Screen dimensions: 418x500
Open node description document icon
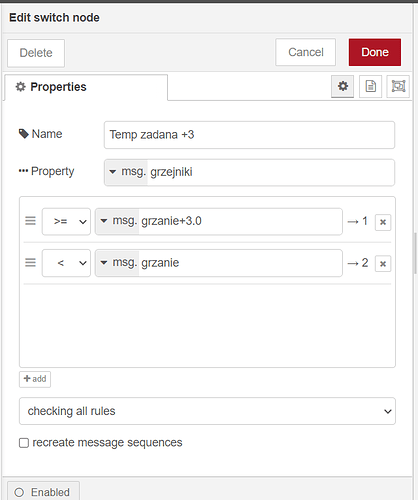pos(370,86)
